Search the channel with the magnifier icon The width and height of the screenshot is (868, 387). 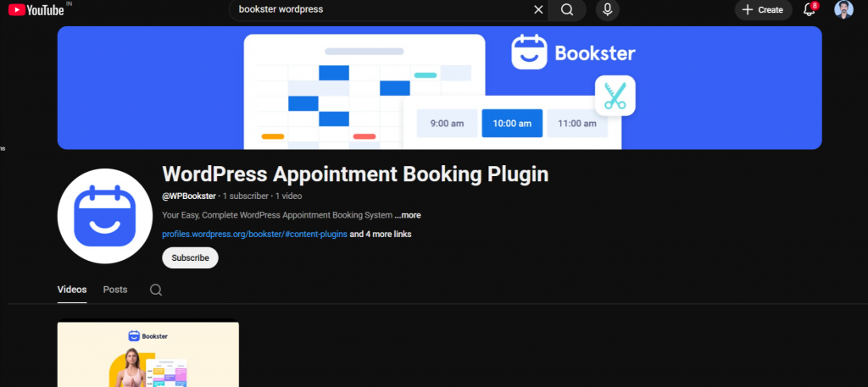pyautogui.click(x=156, y=290)
